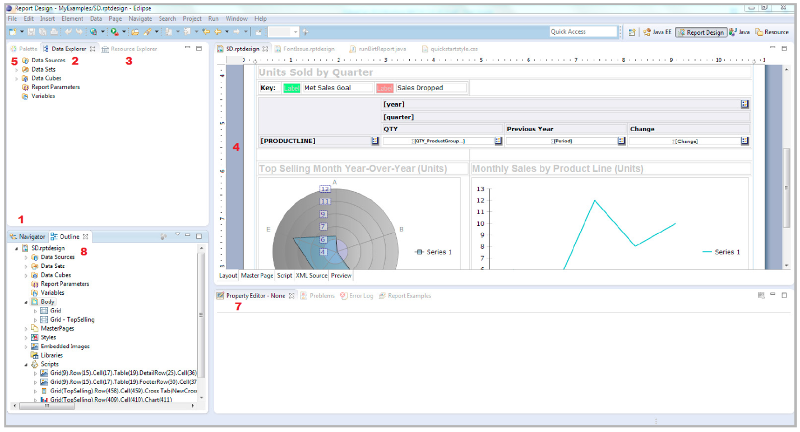Switch to Preview editor tab
Screen dimensions: 800x432
pos(341,275)
